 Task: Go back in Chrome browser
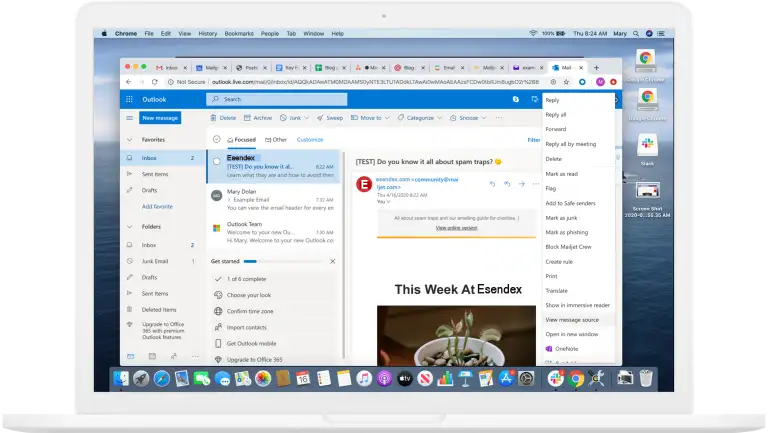[128, 82]
